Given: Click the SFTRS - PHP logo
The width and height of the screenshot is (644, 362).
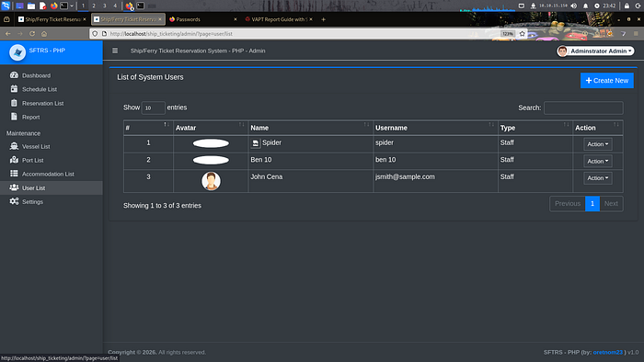Looking at the screenshot, I should [x=17, y=52].
